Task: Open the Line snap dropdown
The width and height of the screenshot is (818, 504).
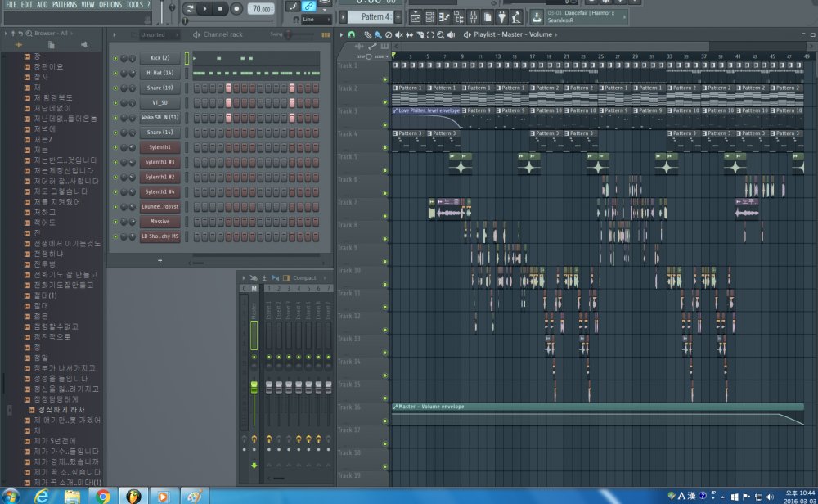Action: [x=316, y=20]
